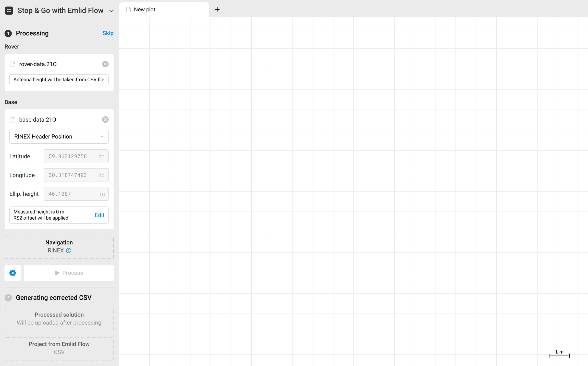Click the app grid icon top left
Screen dimensions: 588x366
(9, 10)
